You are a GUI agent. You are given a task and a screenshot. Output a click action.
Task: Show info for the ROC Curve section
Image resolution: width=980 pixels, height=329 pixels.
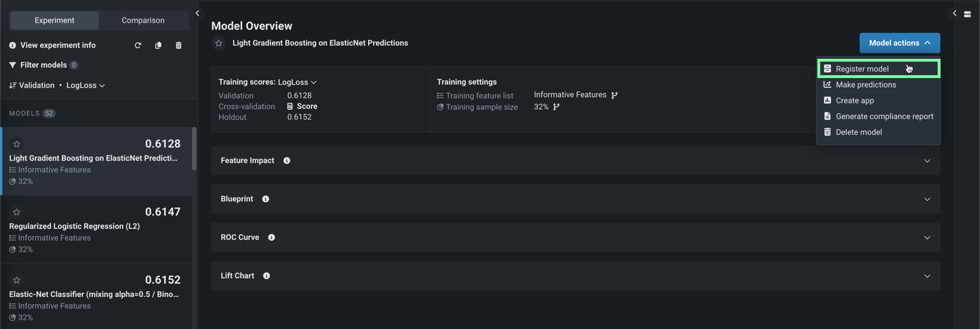pyautogui.click(x=272, y=237)
